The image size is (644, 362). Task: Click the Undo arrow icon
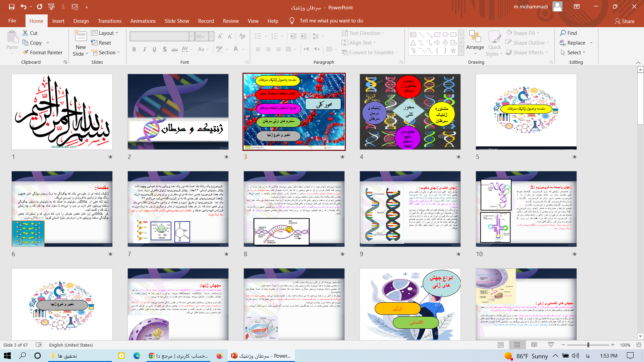(x=23, y=7)
